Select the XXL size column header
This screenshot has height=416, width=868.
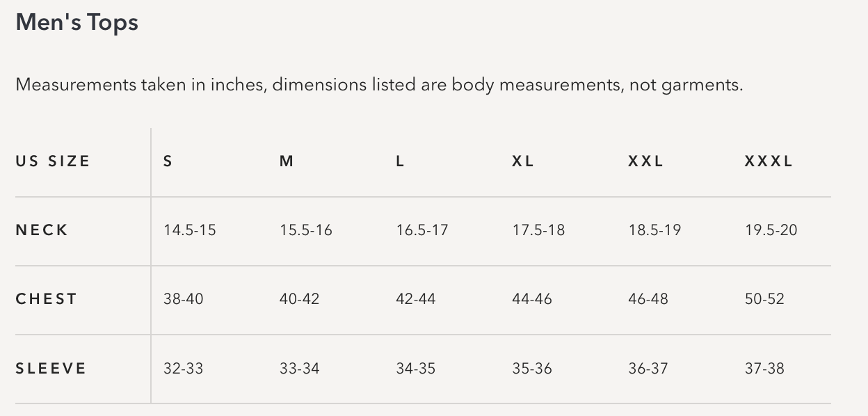pos(645,161)
